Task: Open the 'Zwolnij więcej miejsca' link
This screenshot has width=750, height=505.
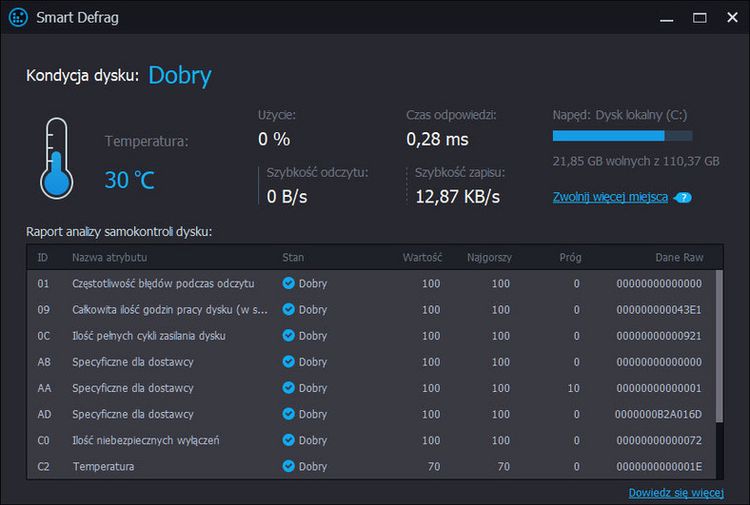Action: pyautogui.click(x=610, y=197)
